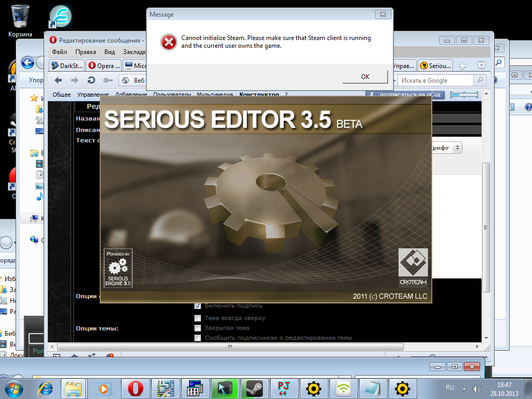Click the Упорядочить button in the Explorer window

tap(36, 80)
